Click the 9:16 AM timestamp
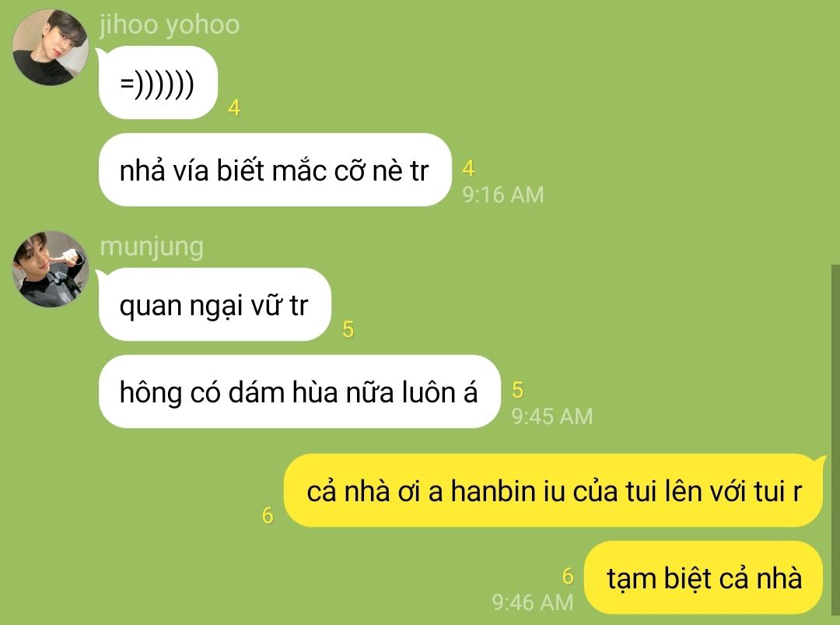Screen dimensions: 840x625 pos(503,195)
